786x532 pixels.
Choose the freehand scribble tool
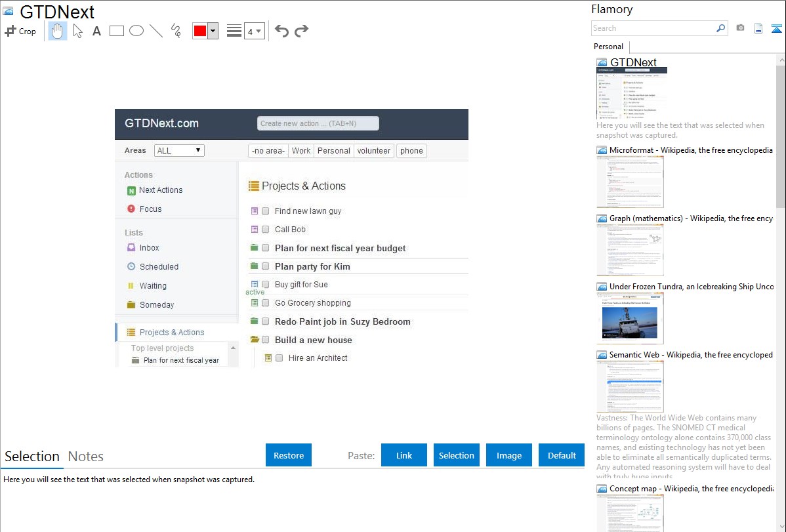(x=176, y=31)
